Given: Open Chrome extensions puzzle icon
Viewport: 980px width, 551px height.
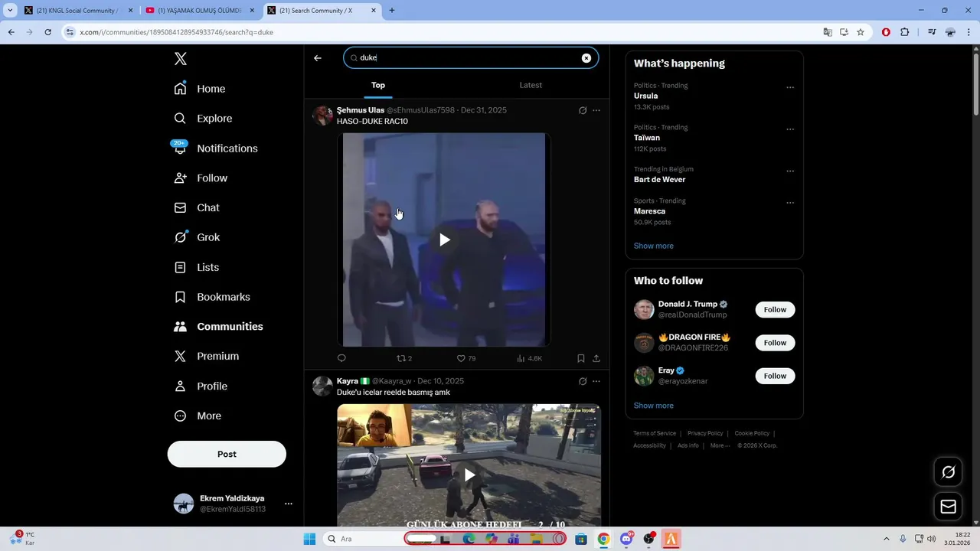Looking at the screenshot, I should pyautogui.click(x=905, y=32).
